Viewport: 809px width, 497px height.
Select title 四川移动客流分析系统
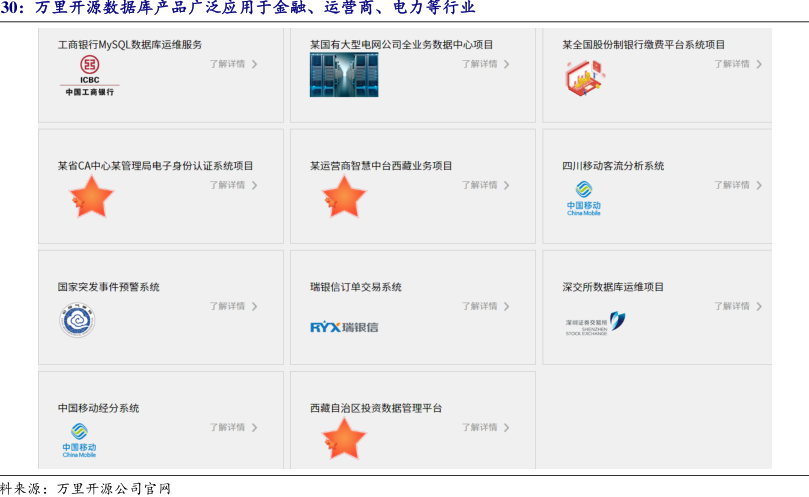613,166
